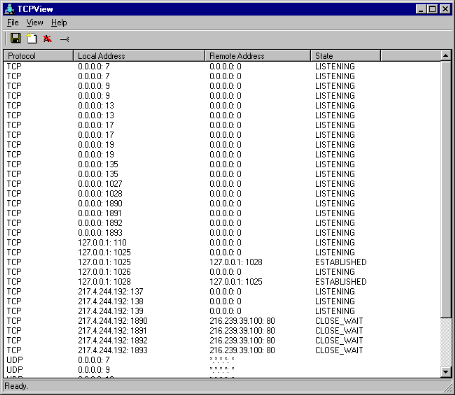Click TCP protocol cell of the 0.0.0.0:1027 row

pyautogui.click(x=14, y=184)
